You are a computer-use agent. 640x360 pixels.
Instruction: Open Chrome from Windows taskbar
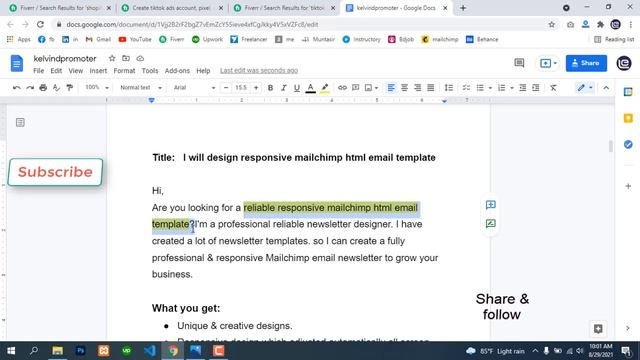point(173,351)
